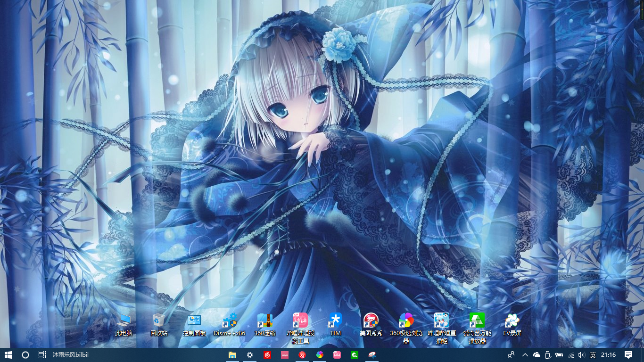This screenshot has width=644, height=362.
Task: Open Task View in the taskbar
Action: (42, 355)
